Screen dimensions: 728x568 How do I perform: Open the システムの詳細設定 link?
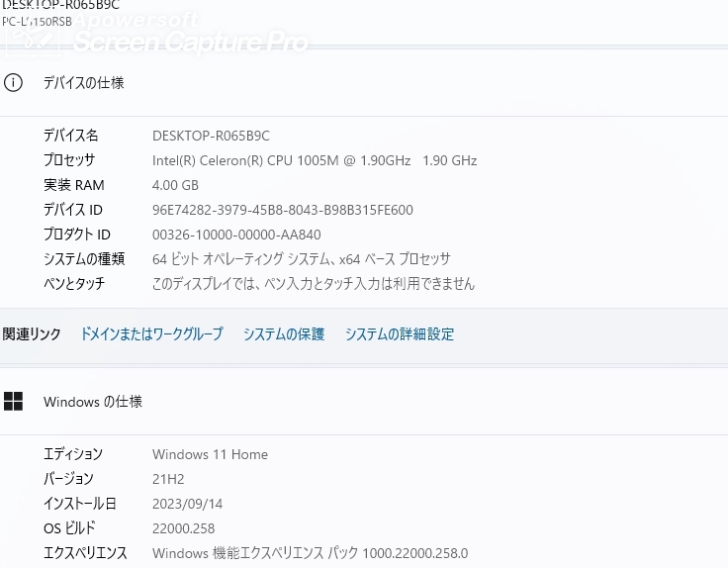point(400,333)
